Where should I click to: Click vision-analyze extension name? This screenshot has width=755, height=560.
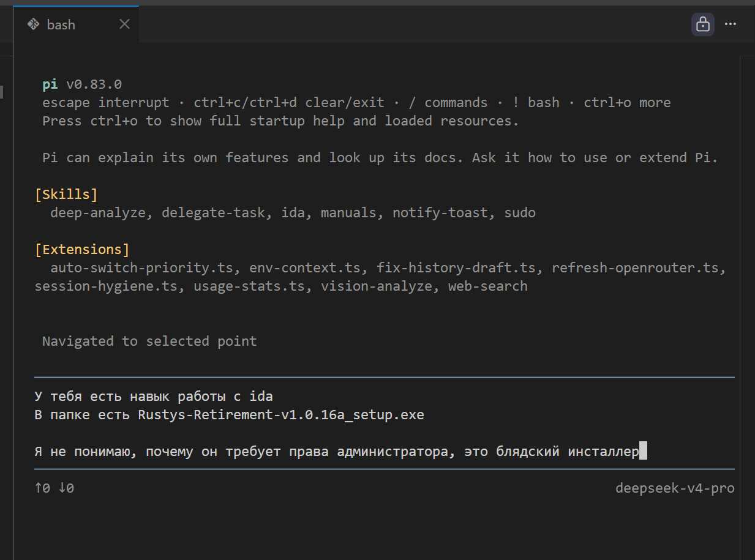(377, 286)
